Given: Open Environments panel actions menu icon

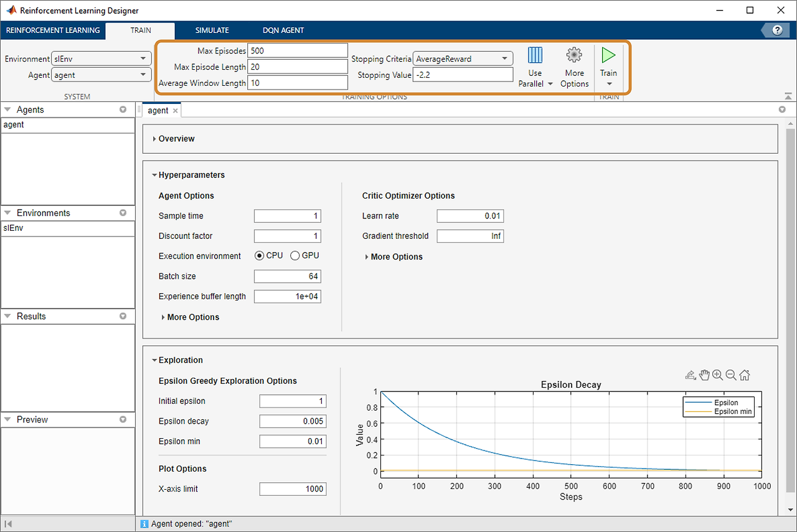Looking at the screenshot, I should point(123,213).
